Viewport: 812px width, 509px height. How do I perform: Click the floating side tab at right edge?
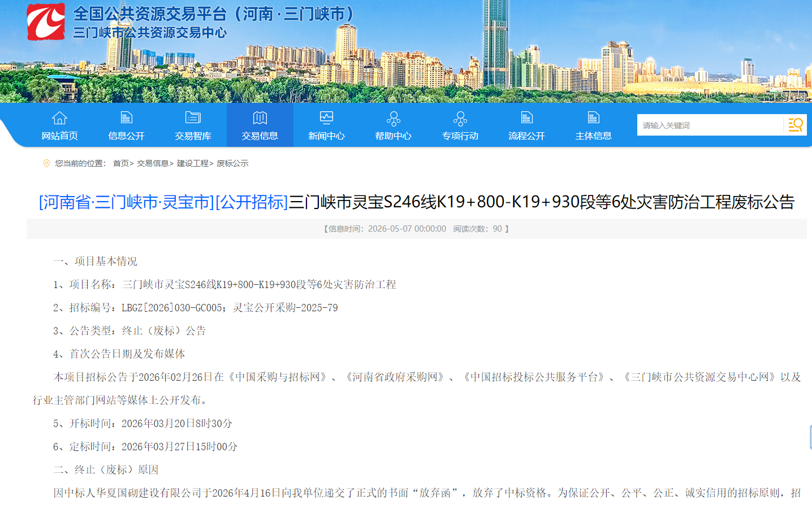coord(810,437)
